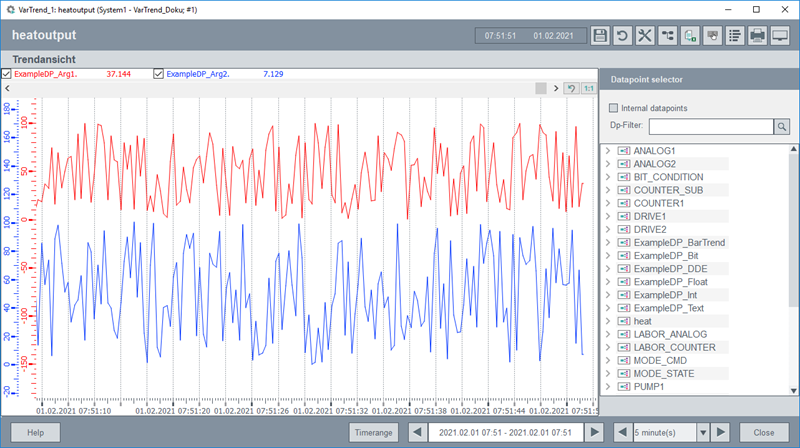Enable the Internal datapoints checkbox
The height and width of the screenshot is (448, 800).
tap(614, 108)
